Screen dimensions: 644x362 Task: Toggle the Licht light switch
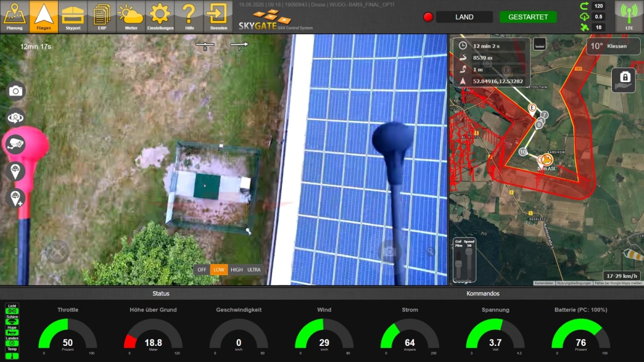click(x=12, y=311)
